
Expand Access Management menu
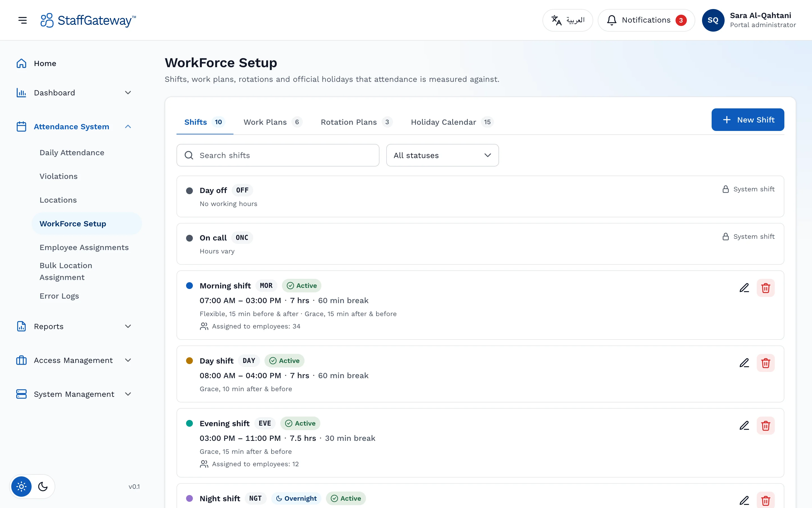[74, 360]
